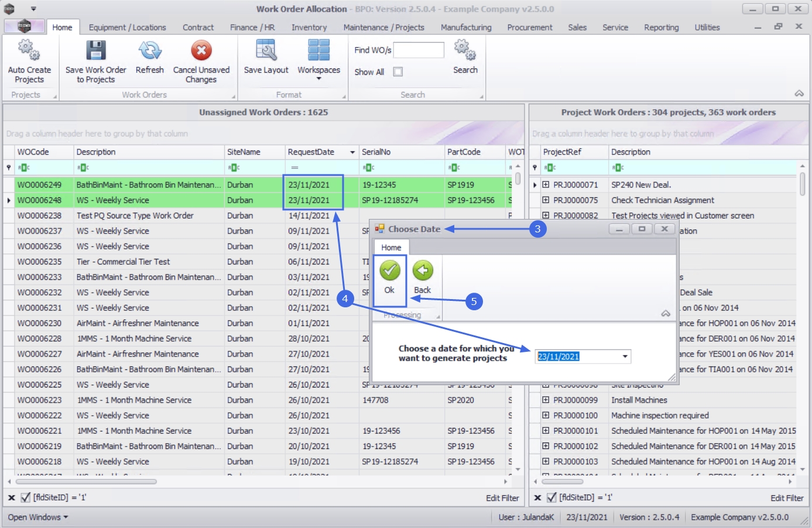Cancel unsaved changes via the red X icon

click(x=201, y=51)
